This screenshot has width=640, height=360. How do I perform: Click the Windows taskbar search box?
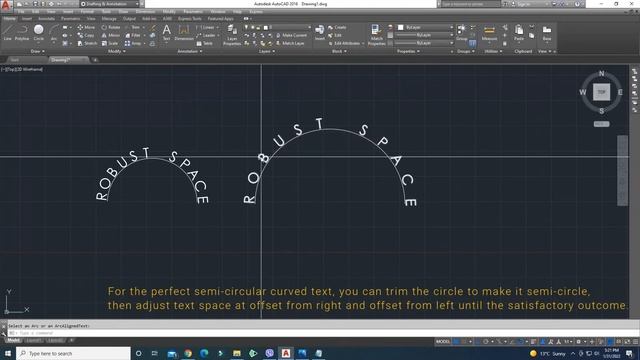pos(73,353)
